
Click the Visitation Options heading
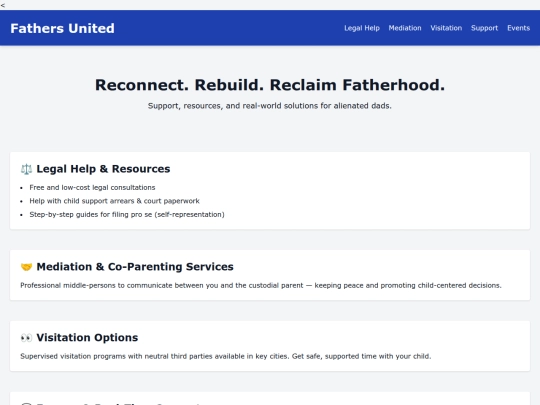click(87, 338)
